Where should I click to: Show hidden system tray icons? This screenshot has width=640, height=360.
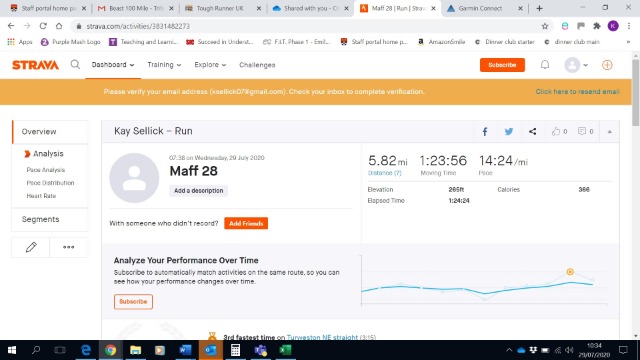coord(509,350)
